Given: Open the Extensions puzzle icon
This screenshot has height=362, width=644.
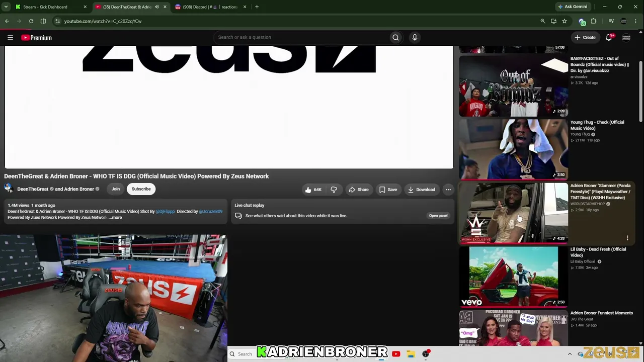Looking at the screenshot, I should coord(594,21).
